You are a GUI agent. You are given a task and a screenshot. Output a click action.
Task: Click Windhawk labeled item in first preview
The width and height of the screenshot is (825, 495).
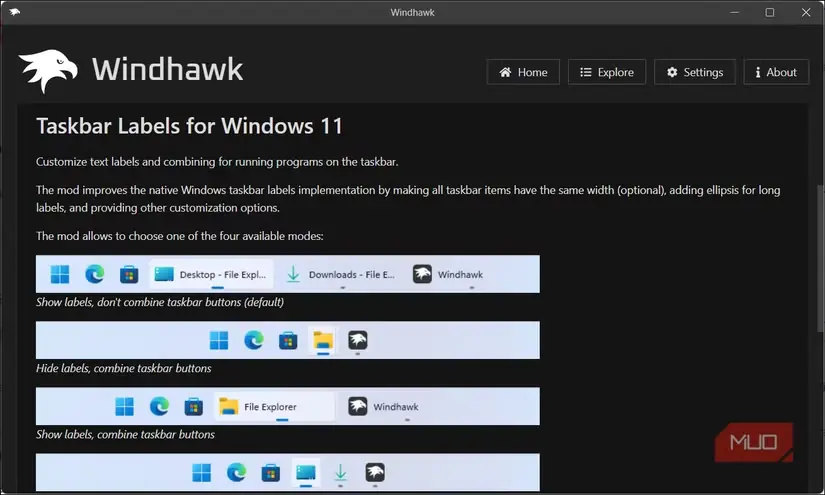tap(448, 274)
